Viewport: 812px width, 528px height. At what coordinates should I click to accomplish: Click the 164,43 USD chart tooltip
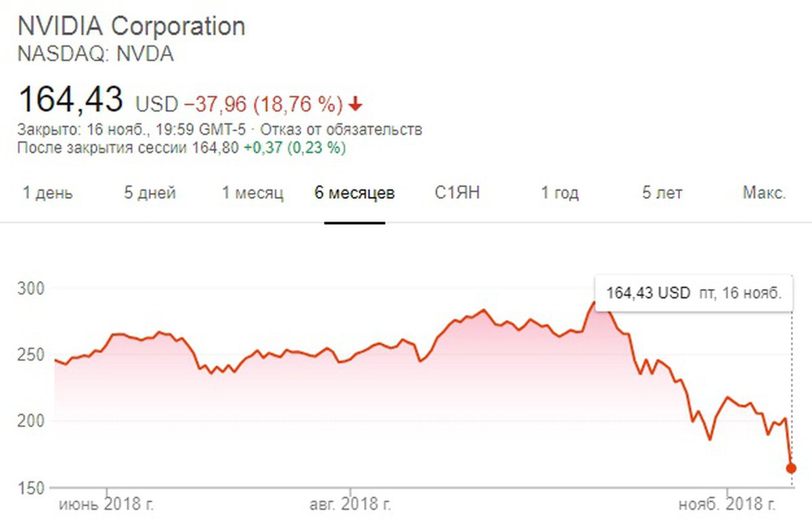click(694, 293)
